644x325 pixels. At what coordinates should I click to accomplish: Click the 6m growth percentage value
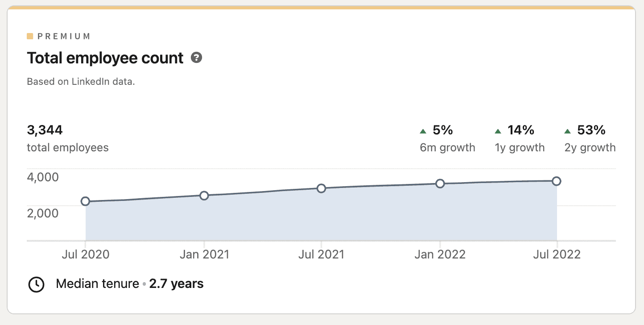tap(442, 130)
